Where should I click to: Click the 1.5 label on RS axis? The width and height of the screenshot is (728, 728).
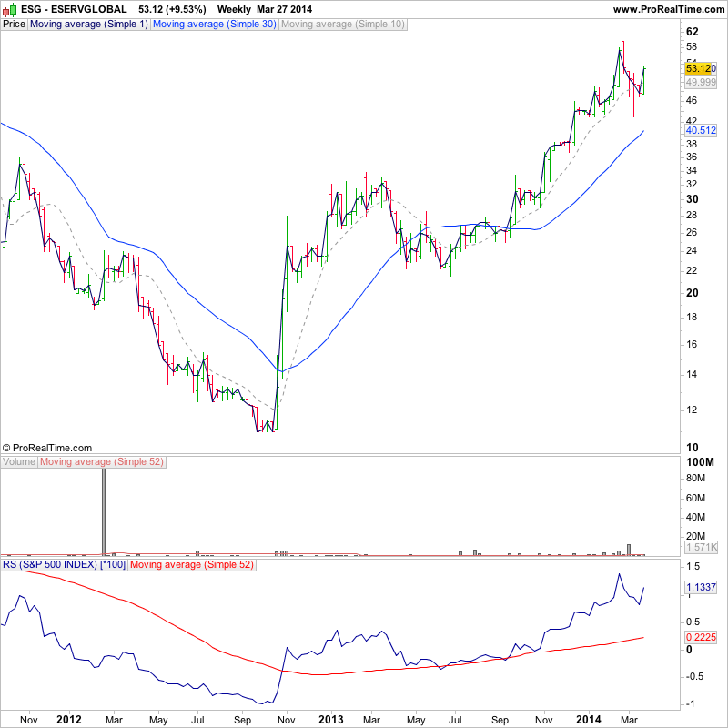[x=693, y=566]
